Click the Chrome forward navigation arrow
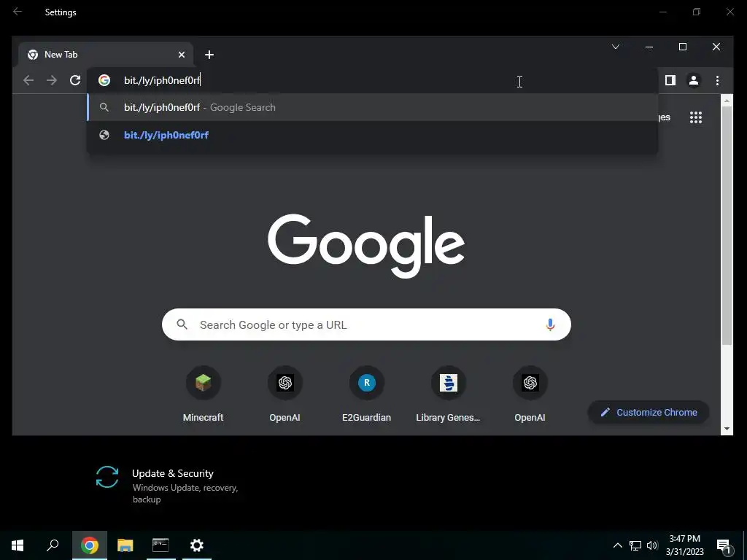The image size is (747, 560). click(x=52, y=80)
